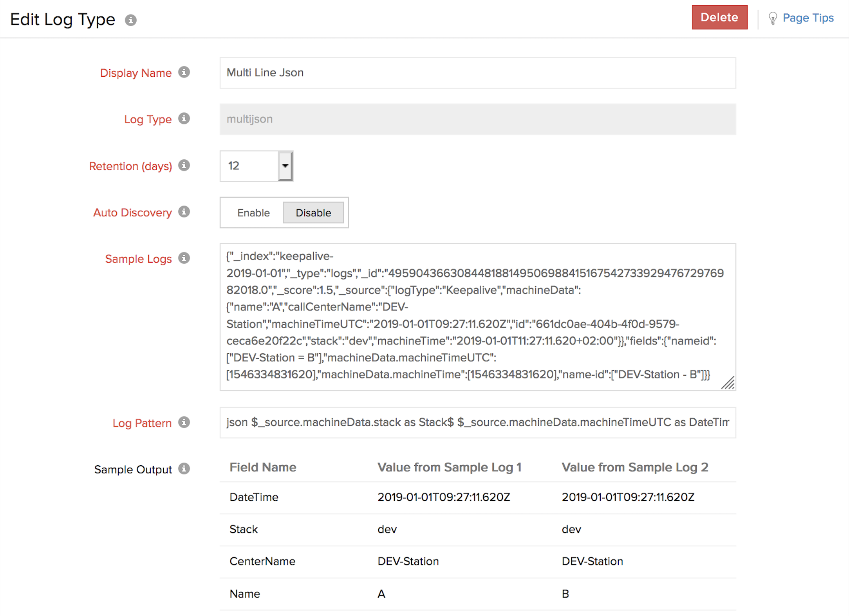This screenshot has width=849, height=616.
Task: Click info icon next to Edit Log Type title
Action: point(130,20)
